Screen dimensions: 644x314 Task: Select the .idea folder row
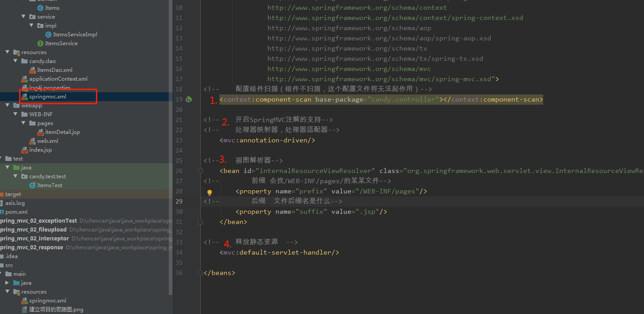[86, 256]
